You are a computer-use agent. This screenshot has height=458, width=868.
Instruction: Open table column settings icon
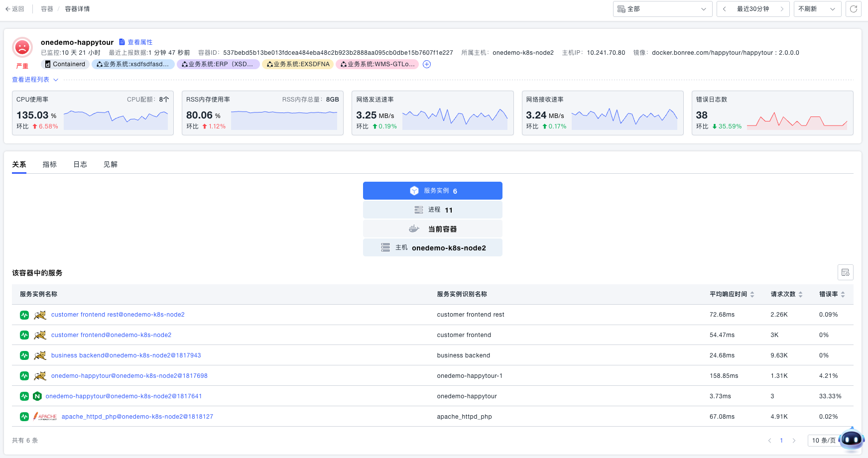coord(845,272)
